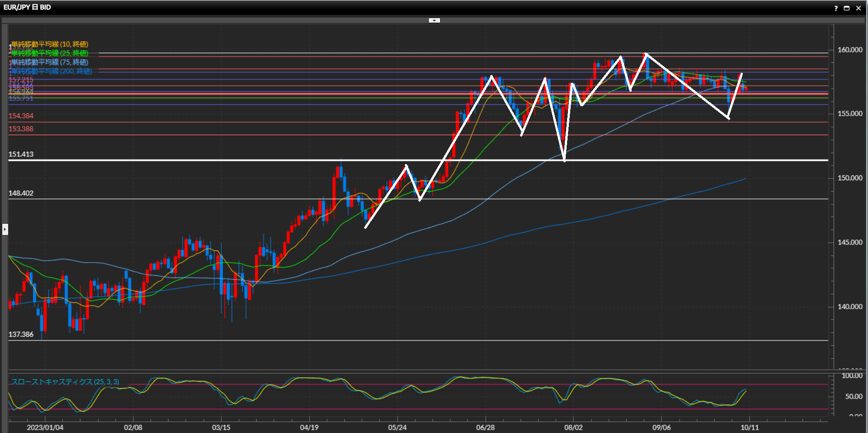This screenshot has height=433, width=868.
Task: Select the 10-period simple moving average label
Action: pos(50,44)
